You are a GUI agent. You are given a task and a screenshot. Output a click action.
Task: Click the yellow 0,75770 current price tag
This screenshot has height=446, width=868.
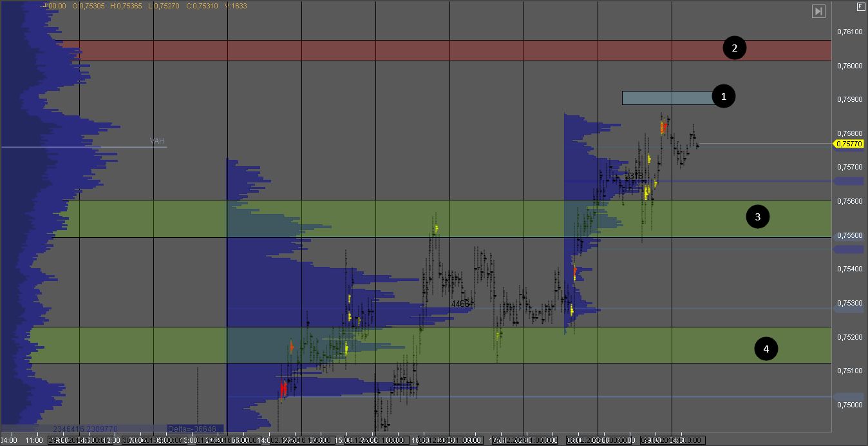click(x=849, y=144)
